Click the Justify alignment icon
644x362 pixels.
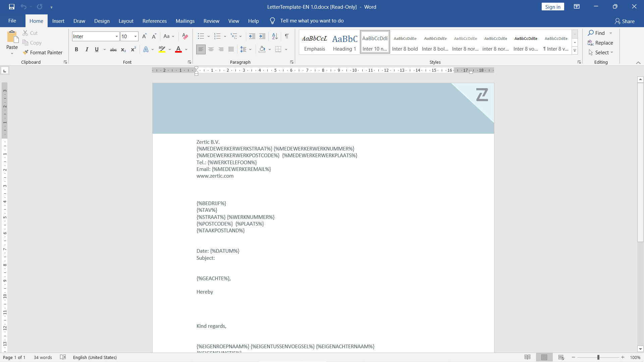pos(231,50)
